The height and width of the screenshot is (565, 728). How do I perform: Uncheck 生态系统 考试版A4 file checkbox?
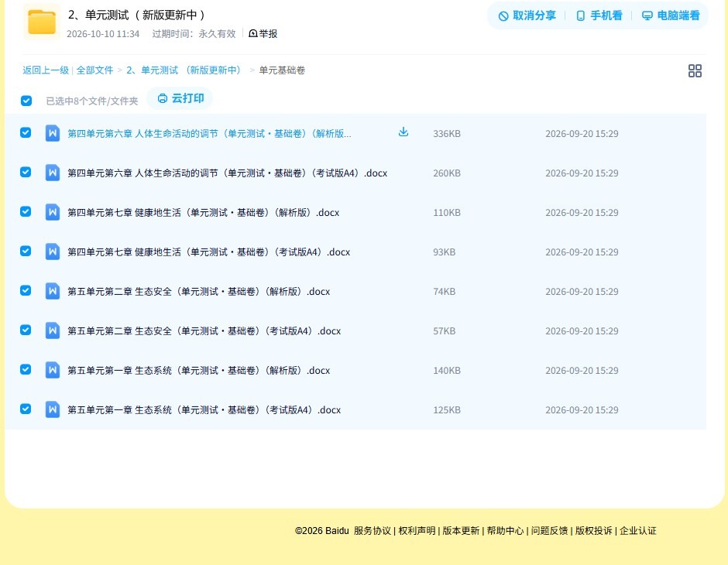[26, 409]
